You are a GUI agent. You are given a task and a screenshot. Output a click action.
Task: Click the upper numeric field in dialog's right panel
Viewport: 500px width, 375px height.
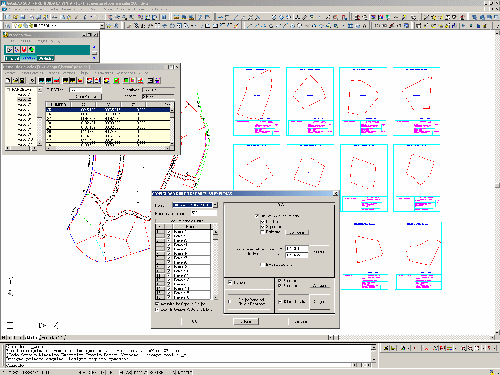pos(297,249)
